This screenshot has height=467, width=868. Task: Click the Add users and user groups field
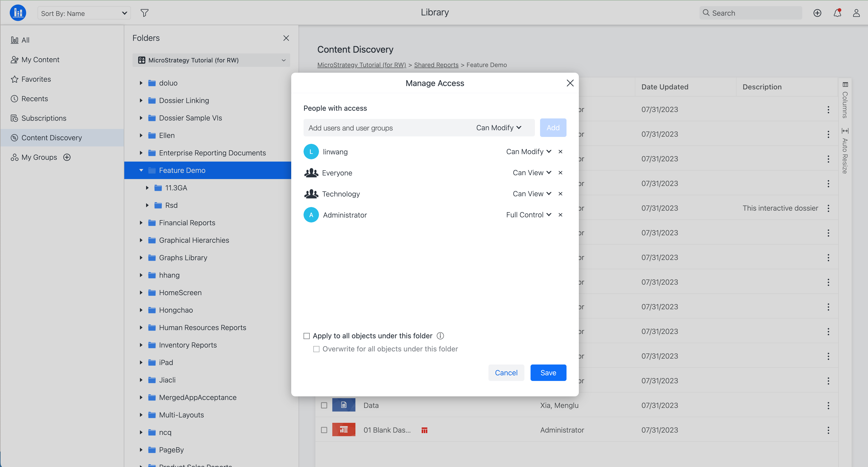point(384,128)
